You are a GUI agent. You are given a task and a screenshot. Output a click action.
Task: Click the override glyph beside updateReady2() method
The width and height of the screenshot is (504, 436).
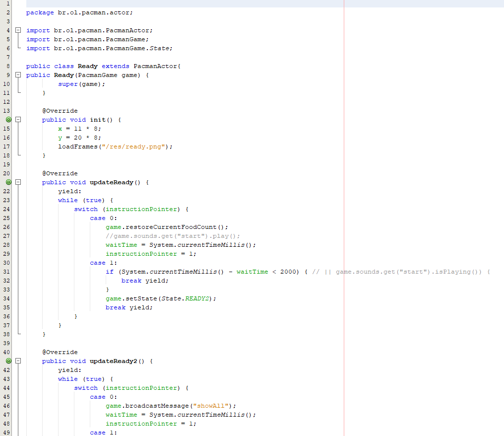[8, 361]
